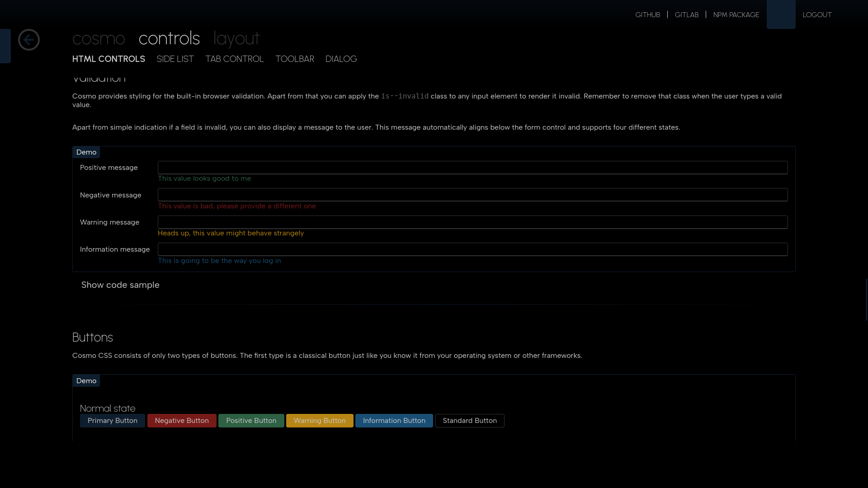
Task: Expand Show code sample
Action: point(120,285)
